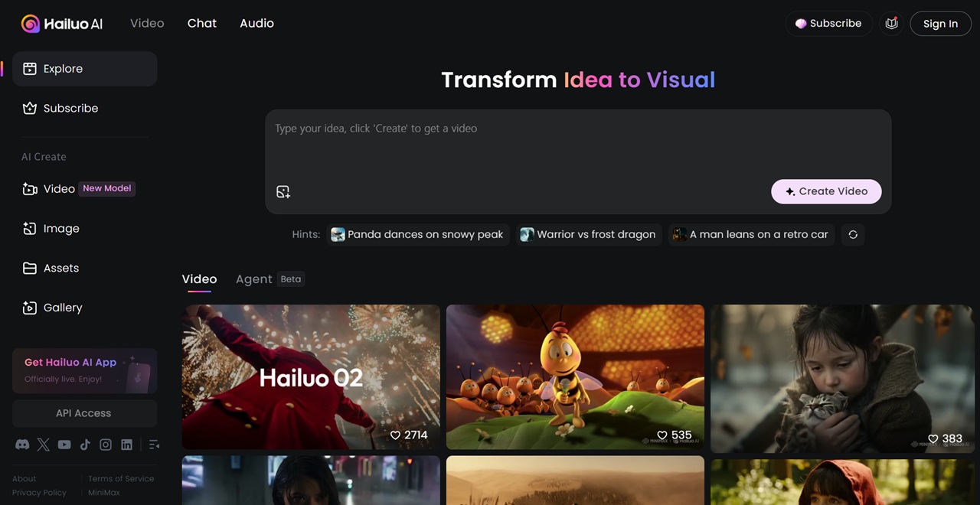Open the Hailuo 02 fireworks video thumbnail
The width and height of the screenshot is (980, 505).
point(311,377)
